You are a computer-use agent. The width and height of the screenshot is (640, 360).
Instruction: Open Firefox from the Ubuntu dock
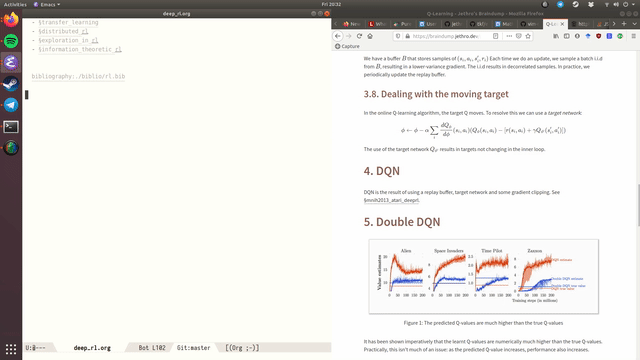click(11, 20)
